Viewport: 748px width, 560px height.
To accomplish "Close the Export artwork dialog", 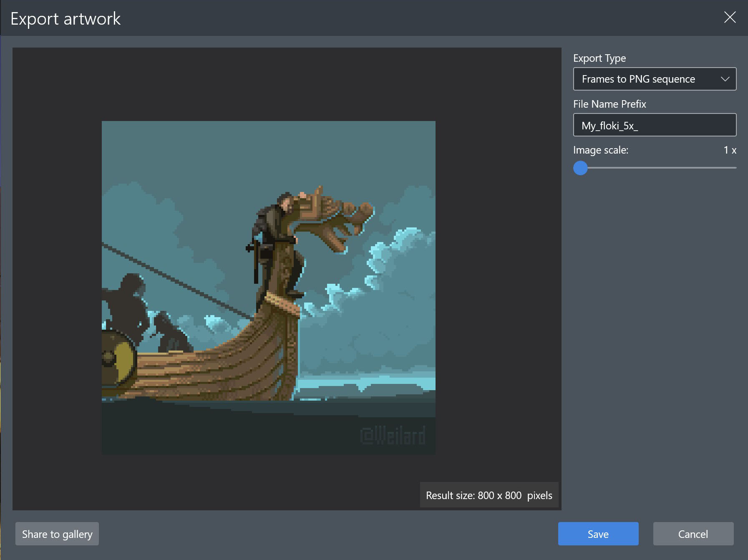I will (x=730, y=18).
